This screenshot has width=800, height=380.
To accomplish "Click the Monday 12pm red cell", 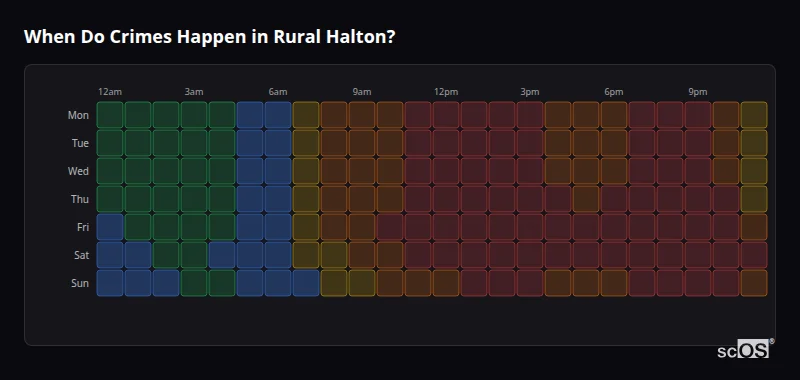I will pos(446,115).
